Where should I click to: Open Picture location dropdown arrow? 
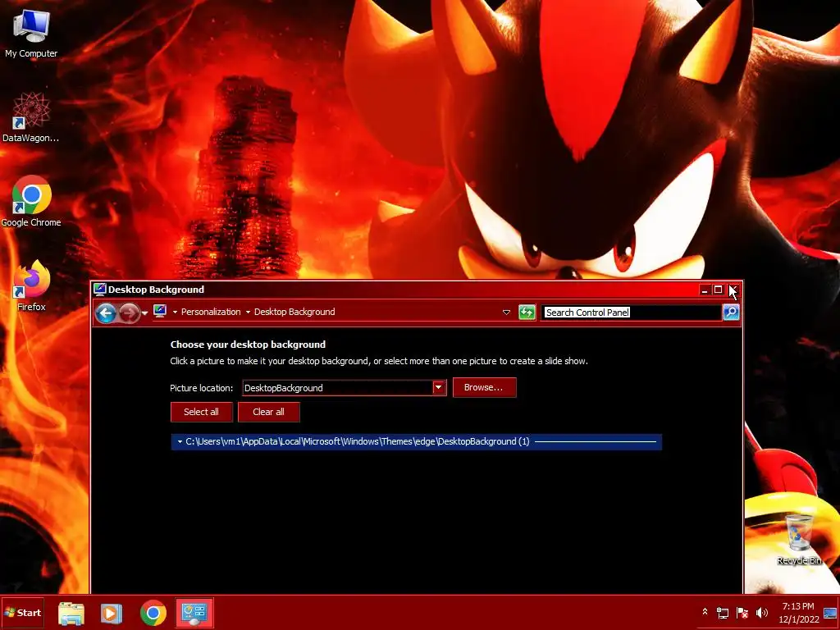coord(438,387)
